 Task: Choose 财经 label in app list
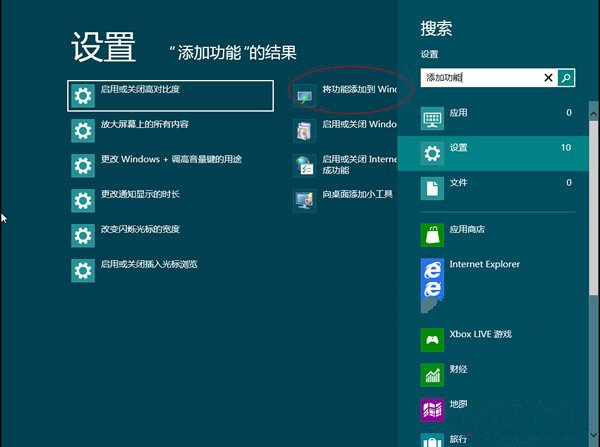pyautogui.click(x=458, y=369)
